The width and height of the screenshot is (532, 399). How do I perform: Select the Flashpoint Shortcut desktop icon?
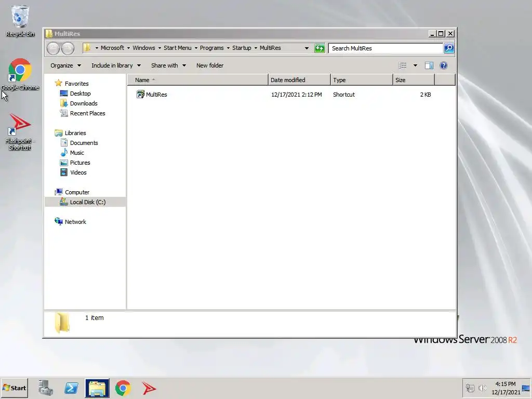20,132
